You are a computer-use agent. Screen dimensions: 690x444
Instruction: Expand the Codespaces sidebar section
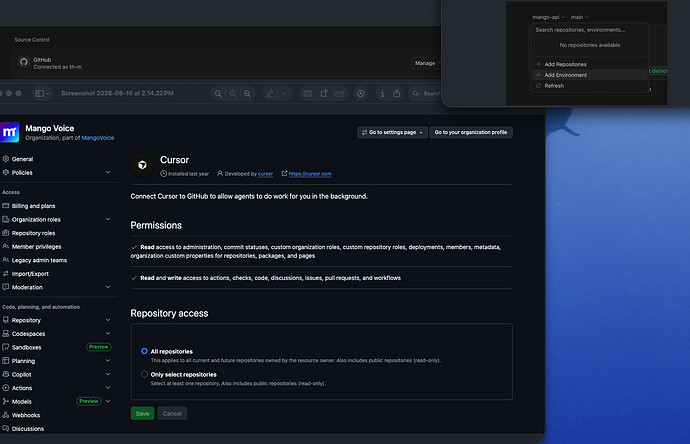pyautogui.click(x=108, y=334)
